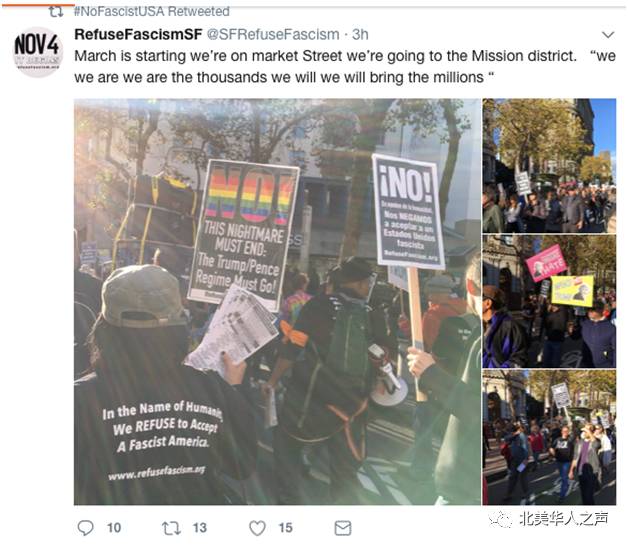Screen dimensions: 628x545
Task: Open direct message envelope icon
Action: [x=343, y=528]
